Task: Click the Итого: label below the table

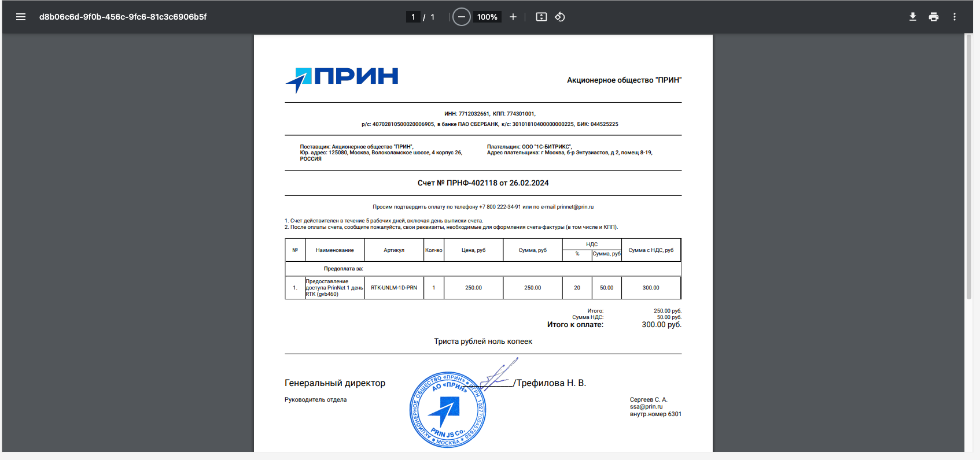Action: click(x=595, y=311)
